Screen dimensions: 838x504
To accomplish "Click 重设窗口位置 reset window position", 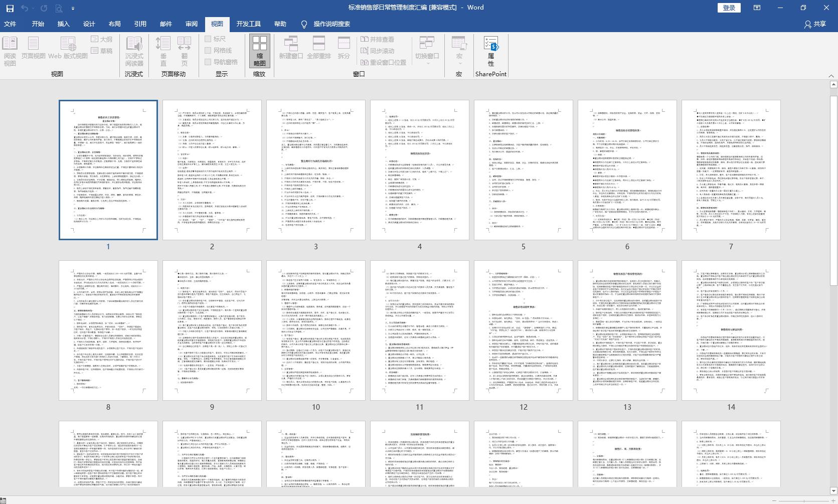I will click(384, 62).
